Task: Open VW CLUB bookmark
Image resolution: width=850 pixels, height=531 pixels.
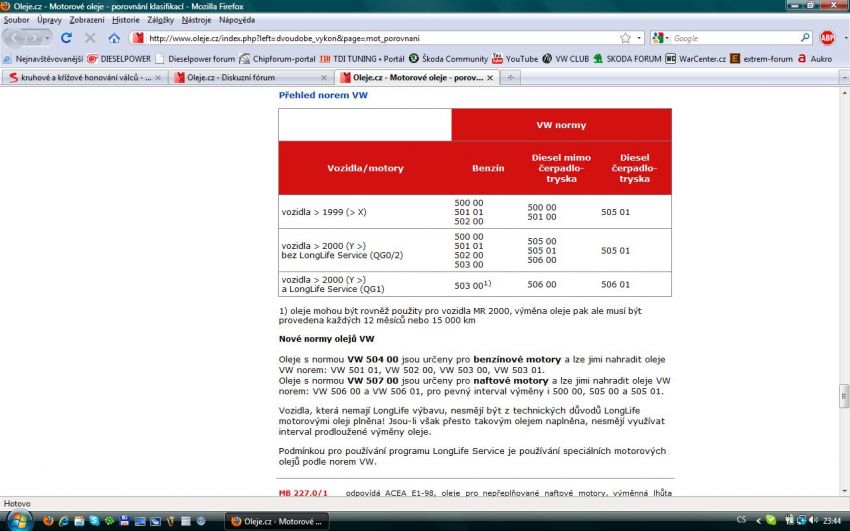Action: (x=565, y=59)
